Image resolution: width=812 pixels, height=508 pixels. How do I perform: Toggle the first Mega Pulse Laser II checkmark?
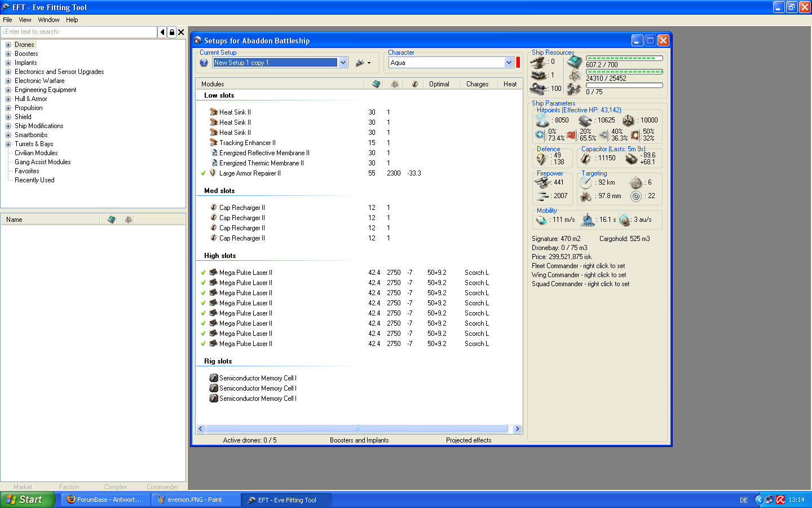[x=203, y=273]
